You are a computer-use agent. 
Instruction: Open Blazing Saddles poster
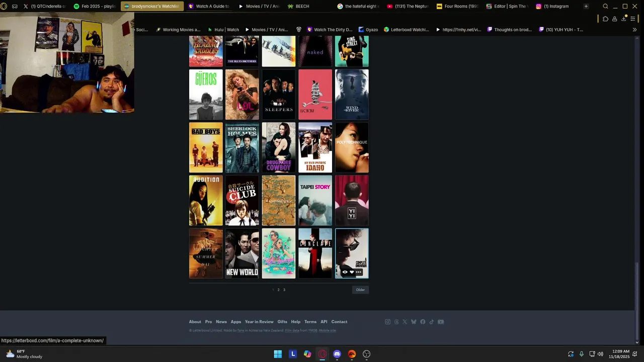click(206, 51)
